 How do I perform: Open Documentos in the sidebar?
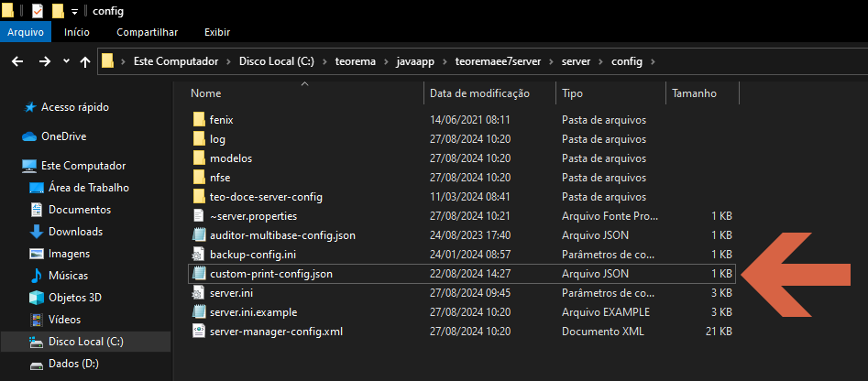click(x=80, y=210)
